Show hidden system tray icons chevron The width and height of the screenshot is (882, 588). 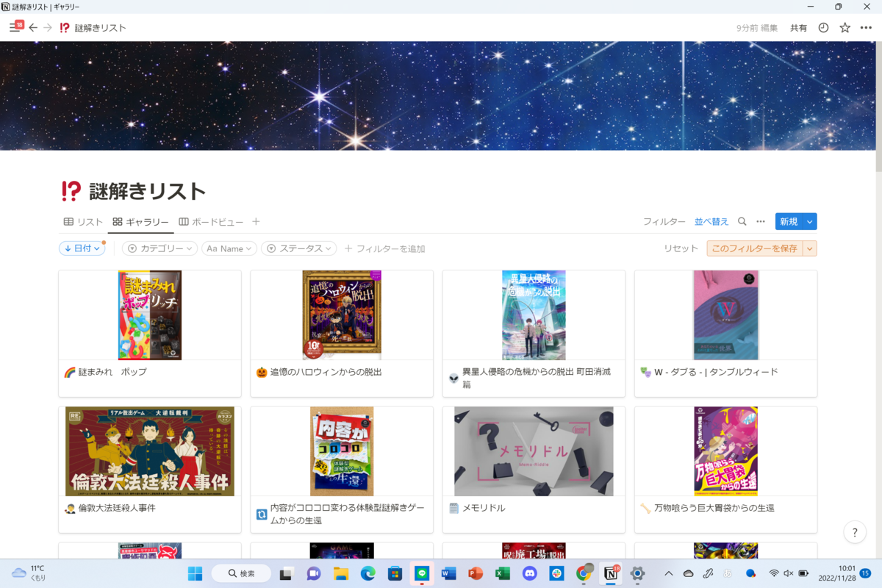point(668,573)
